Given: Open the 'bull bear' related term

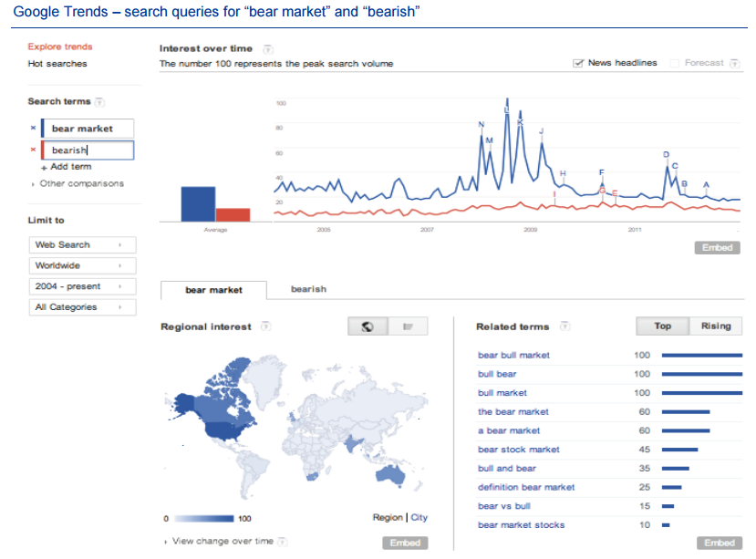Looking at the screenshot, I should point(497,374).
